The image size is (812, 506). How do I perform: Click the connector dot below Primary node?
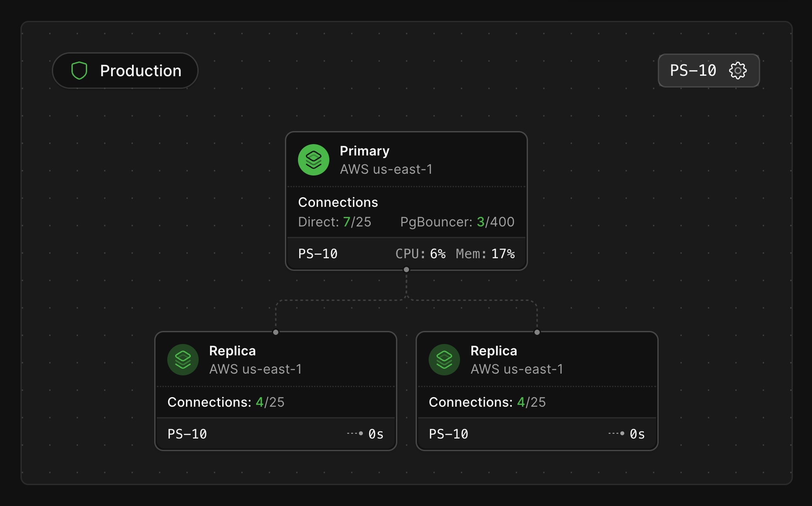tap(406, 270)
